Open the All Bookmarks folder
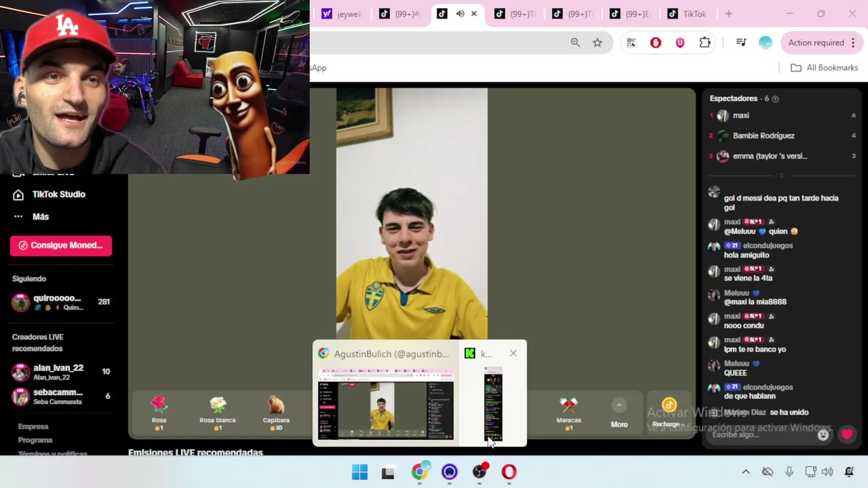868x488 pixels. coord(825,68)
